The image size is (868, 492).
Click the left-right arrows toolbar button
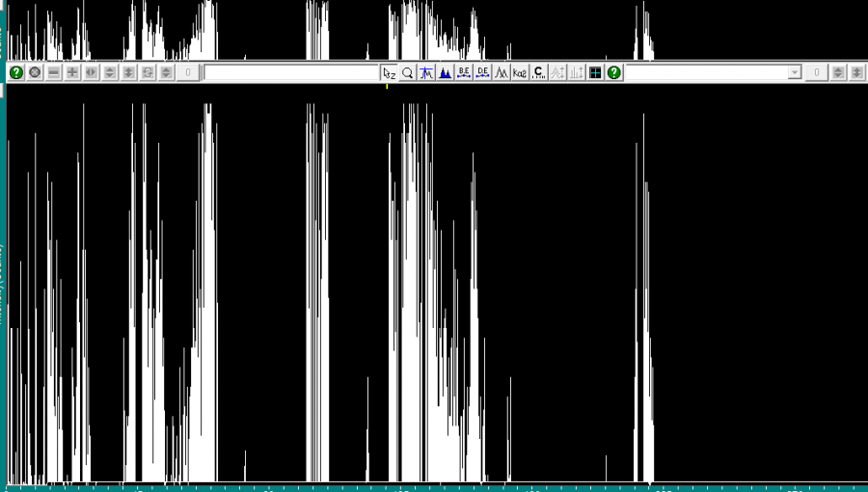tap(92, 72)
